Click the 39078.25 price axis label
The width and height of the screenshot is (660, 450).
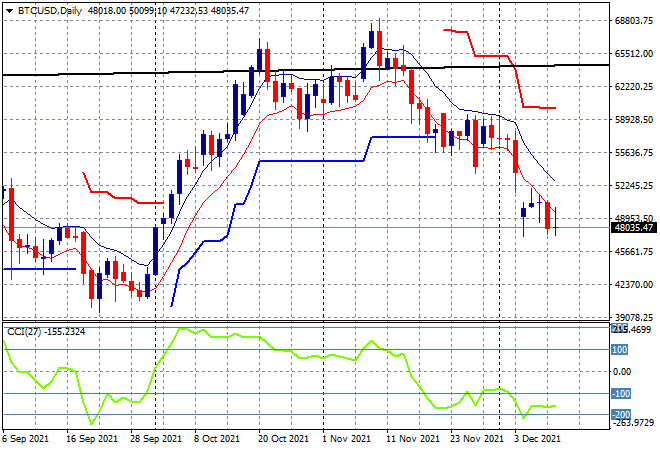point(632,318)
